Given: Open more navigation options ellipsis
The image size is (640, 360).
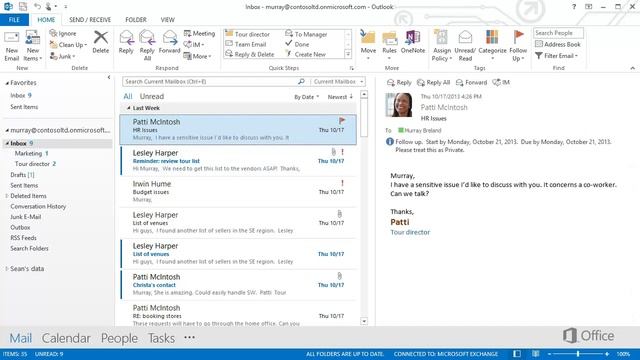Looking at the screenshot, I should (x=189, y=338).
